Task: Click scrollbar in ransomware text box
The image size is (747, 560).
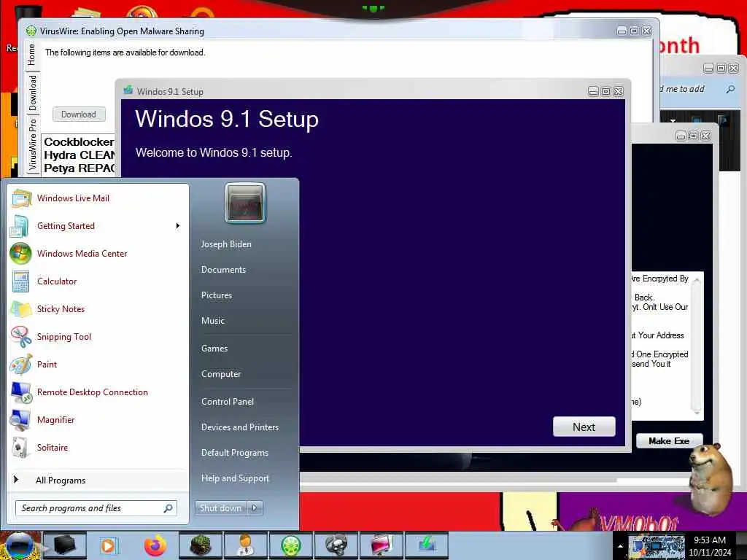Action: tap(697, 346)
